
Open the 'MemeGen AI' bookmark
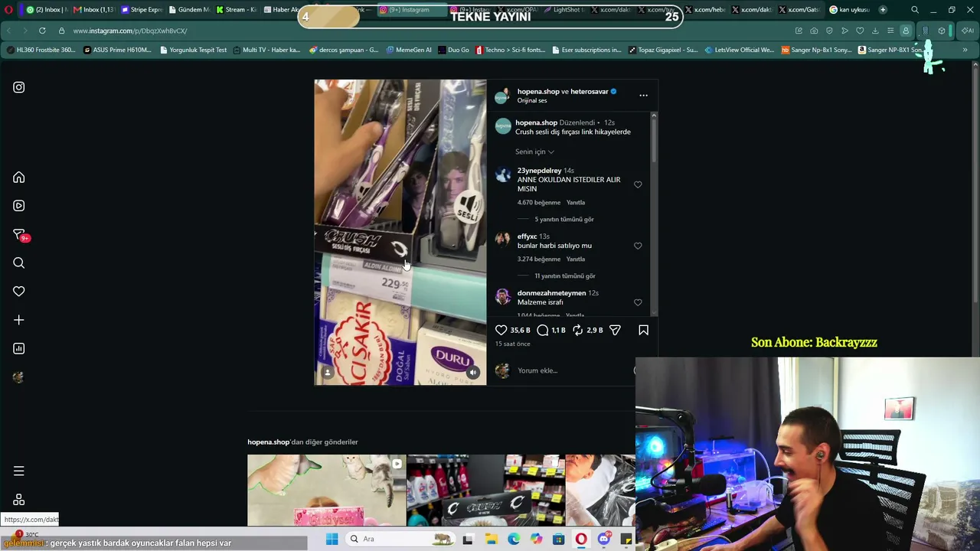(409, 50)
